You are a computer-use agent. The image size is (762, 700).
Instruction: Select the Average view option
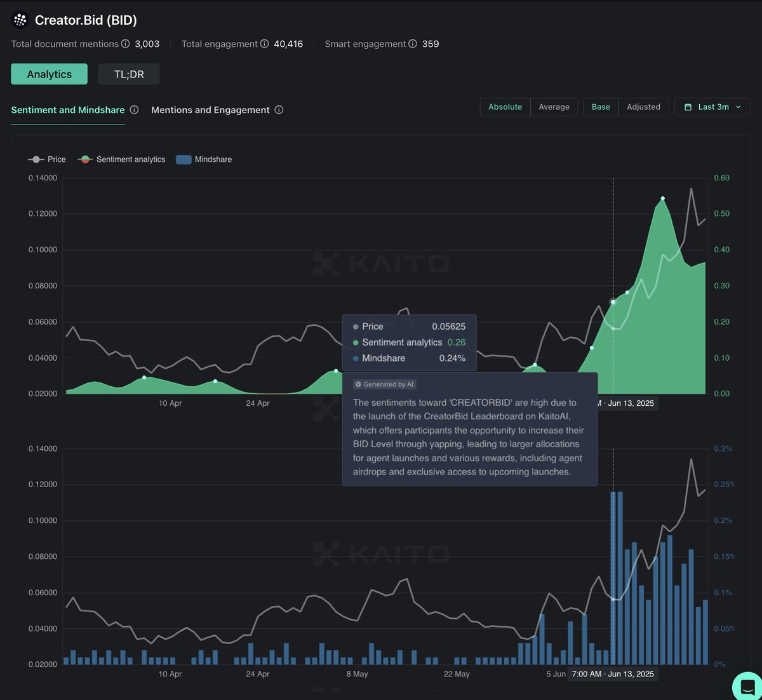(x=554, y=107)
